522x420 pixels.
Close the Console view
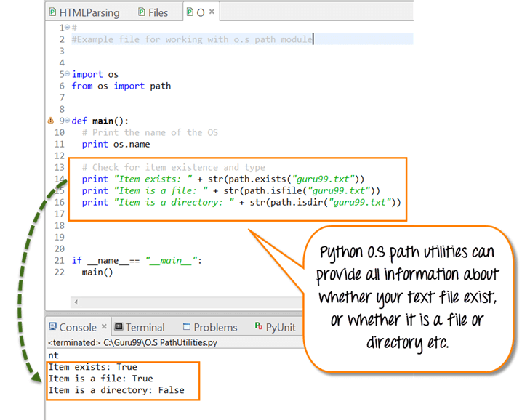pyautogui.click(x=104, y=326)
